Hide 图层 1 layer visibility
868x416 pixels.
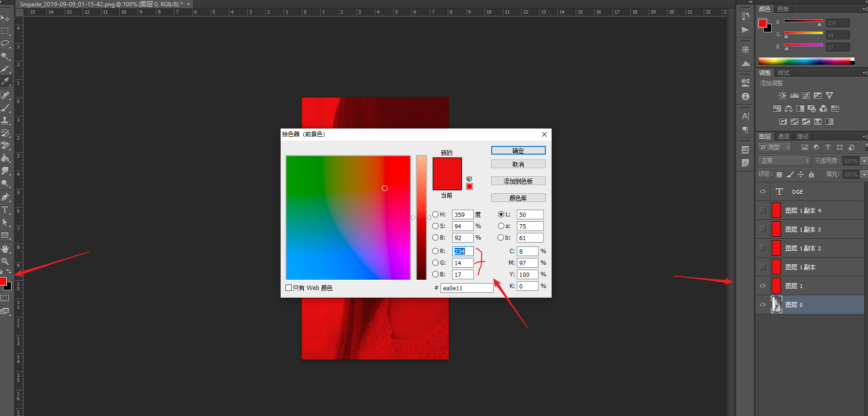pos(763,286)
